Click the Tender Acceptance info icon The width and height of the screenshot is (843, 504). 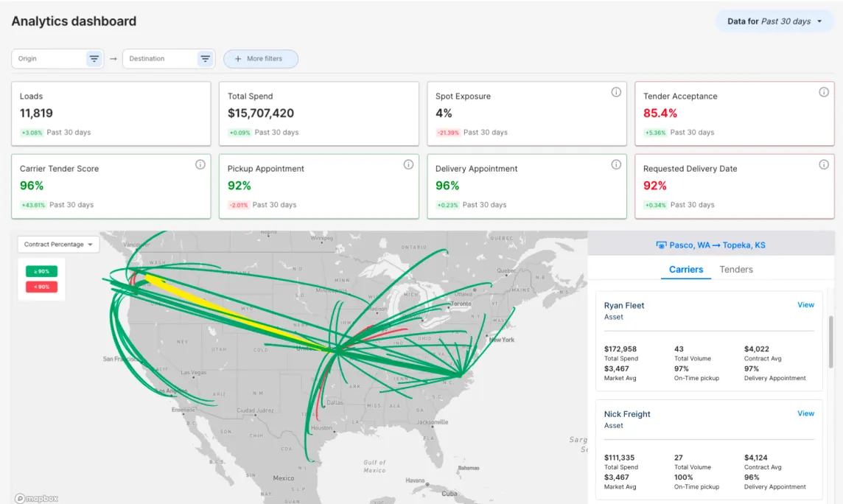823,92
